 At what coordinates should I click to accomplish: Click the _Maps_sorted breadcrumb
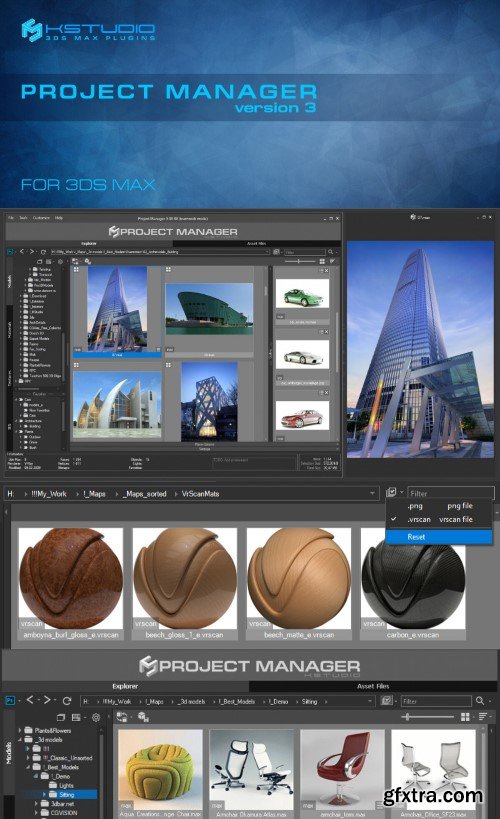(x=144, y=494)
